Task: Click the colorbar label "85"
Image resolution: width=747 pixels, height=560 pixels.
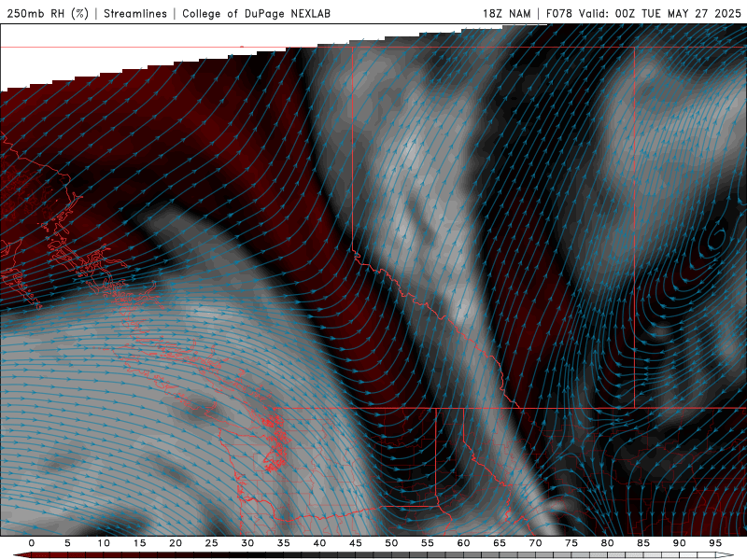Action: (643, 543)
